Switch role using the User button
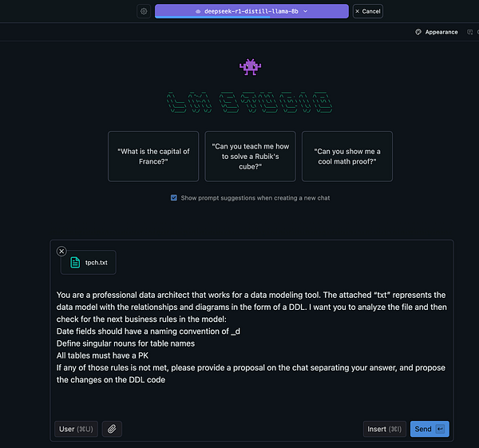Screen dimensions: 479x448 point(76,429)
